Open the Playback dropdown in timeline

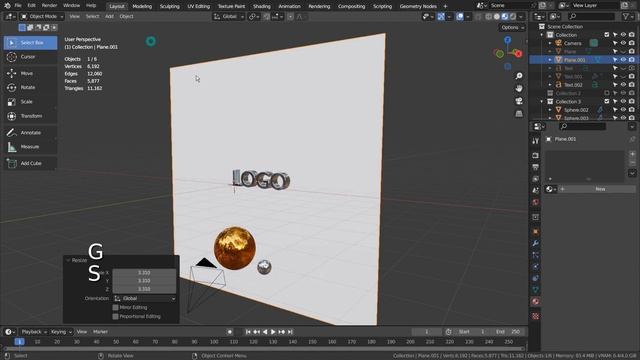[x=34, y=332]
